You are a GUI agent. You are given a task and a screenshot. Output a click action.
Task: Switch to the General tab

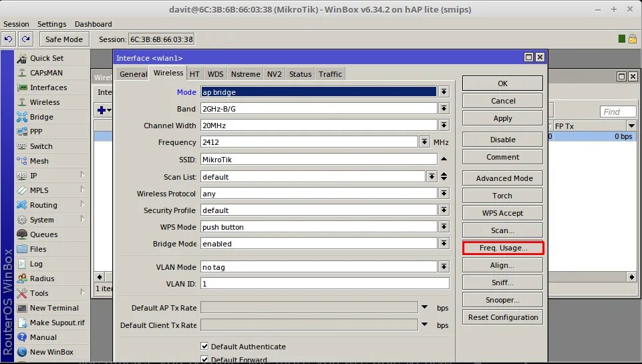pos(133,74)
